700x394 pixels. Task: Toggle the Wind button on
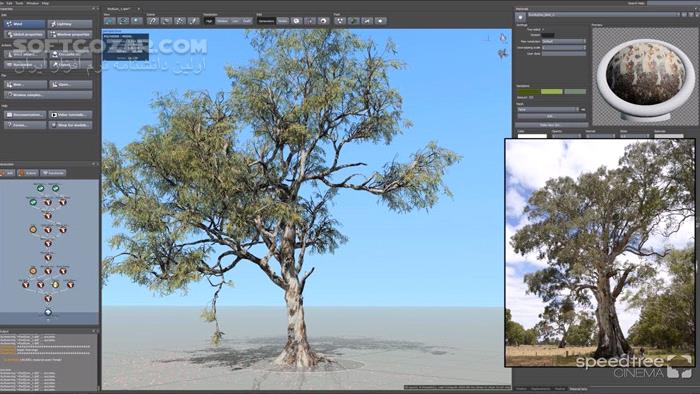[25, 24]
